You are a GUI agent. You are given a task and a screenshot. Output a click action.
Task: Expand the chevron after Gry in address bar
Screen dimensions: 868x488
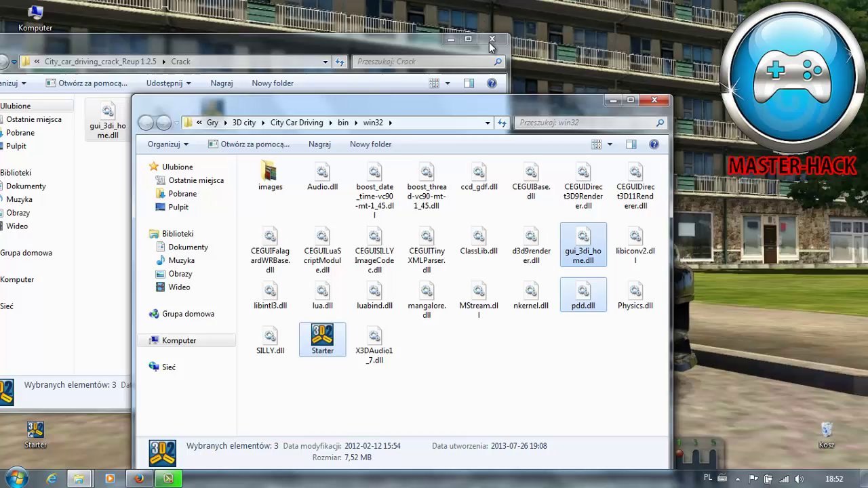[225, 123]
